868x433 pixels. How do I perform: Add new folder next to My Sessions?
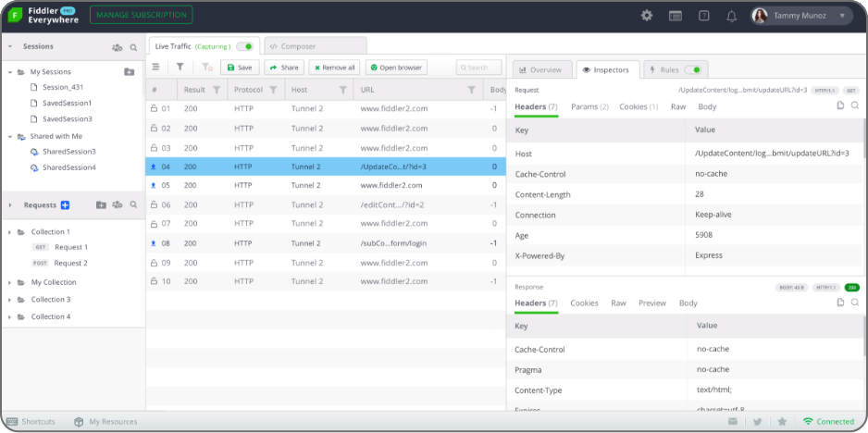click(129, 71)
